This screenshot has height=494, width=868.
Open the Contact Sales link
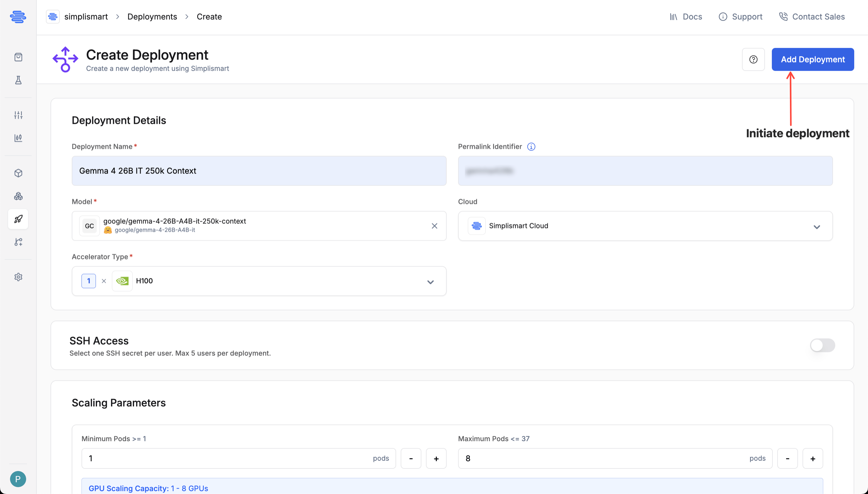pos(812,17)
